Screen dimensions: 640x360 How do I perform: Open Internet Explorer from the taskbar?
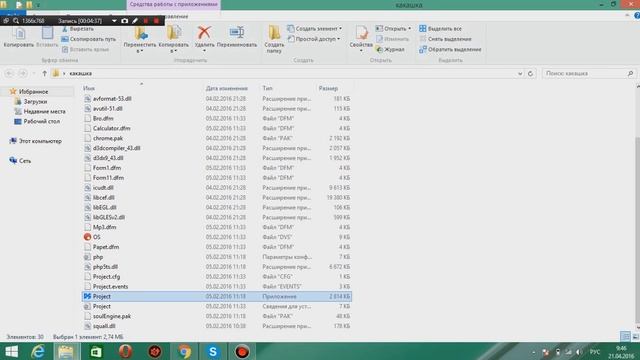38,351
